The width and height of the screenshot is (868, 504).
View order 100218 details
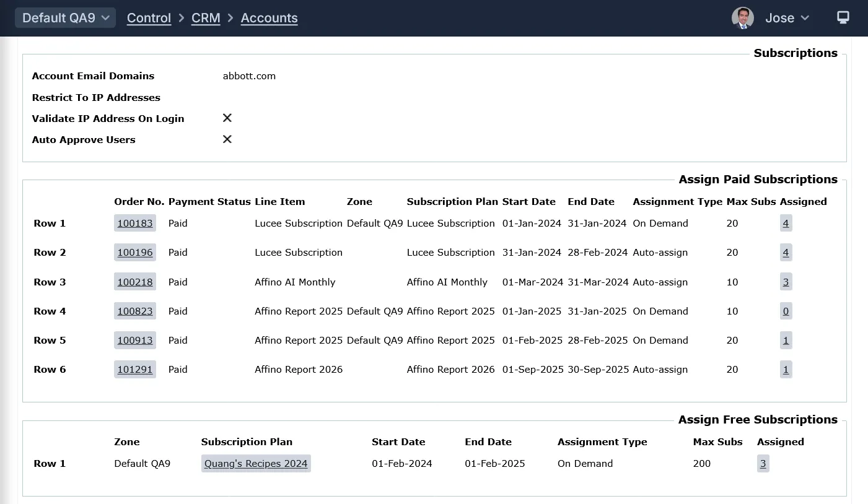[x=135, y=282]
